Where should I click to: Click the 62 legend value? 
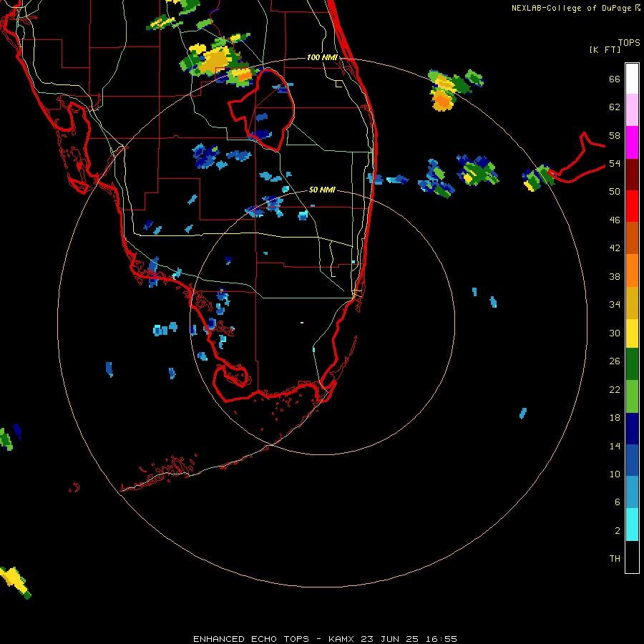pos(615,107)
